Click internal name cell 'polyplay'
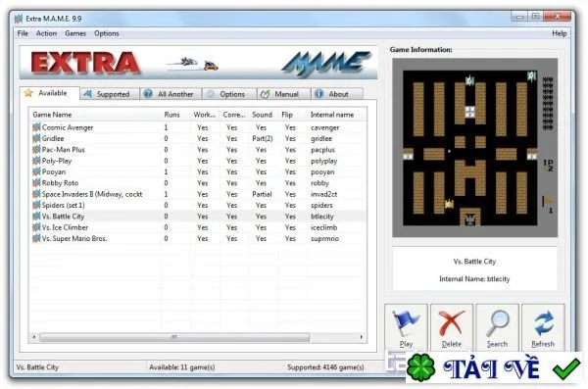This screenshot has height=389, width=588. [324, 161]
